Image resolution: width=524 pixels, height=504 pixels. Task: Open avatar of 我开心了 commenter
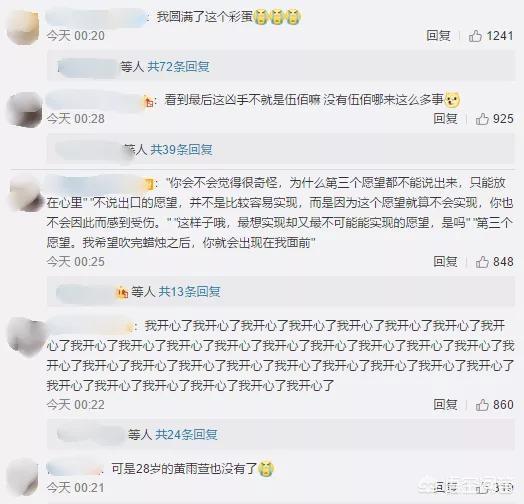[x=26, y=337]
